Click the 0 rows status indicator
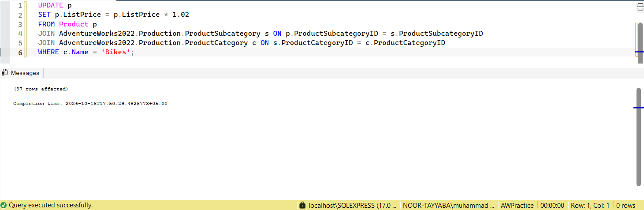The image size is (644, 210). [x=625, y=205]
